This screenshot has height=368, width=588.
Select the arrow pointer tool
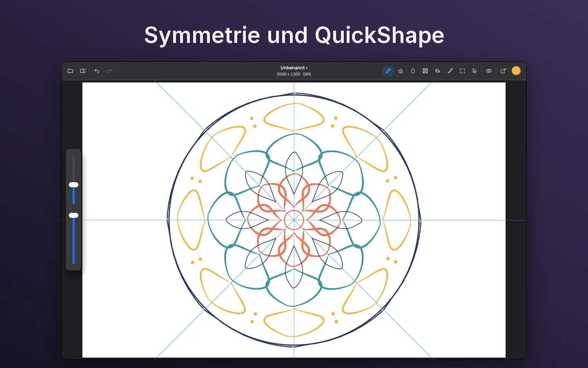pyautogui.click(x=474, y=71)
